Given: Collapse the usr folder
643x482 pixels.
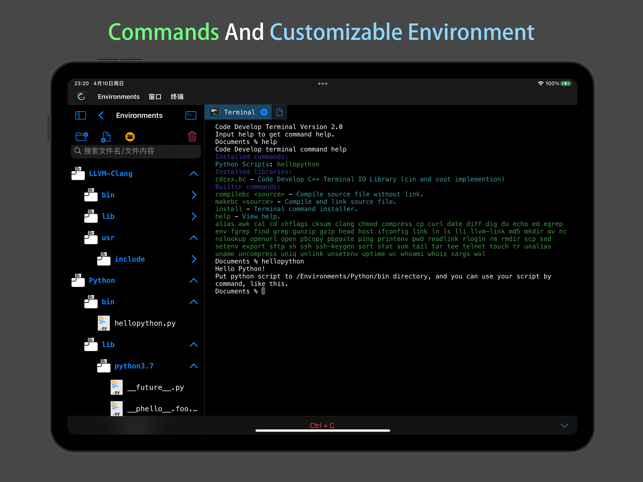Looking at the screenshot, I should point(194,238).
